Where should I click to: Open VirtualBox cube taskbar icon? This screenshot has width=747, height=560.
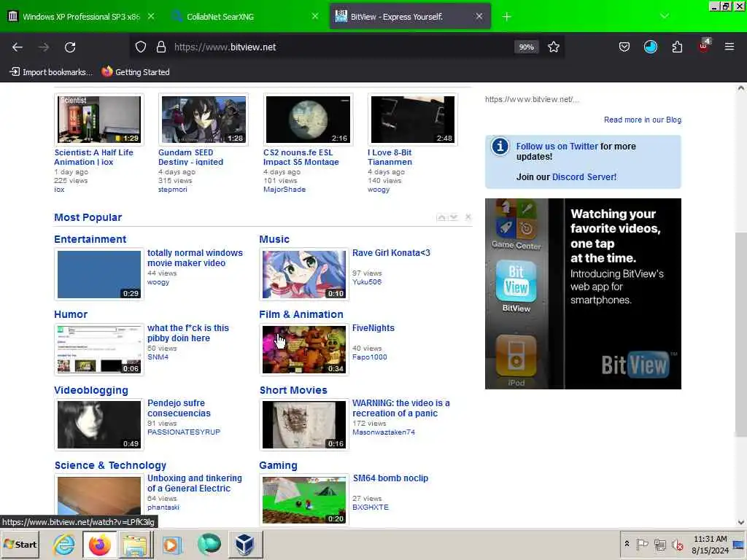coord(244,545)
